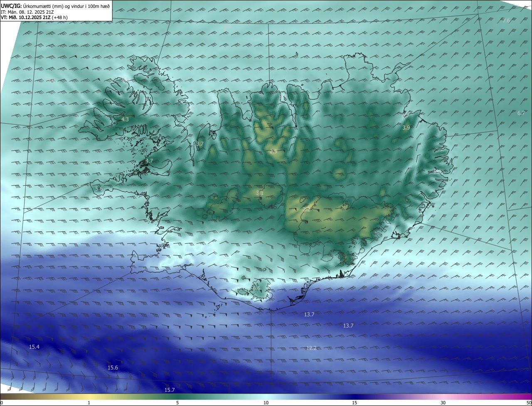Click the valid time 'VT: Mið. 10.12.2025 21Z (+48 h)'
Screen dimensions: 532x406
tap(34, 17)
